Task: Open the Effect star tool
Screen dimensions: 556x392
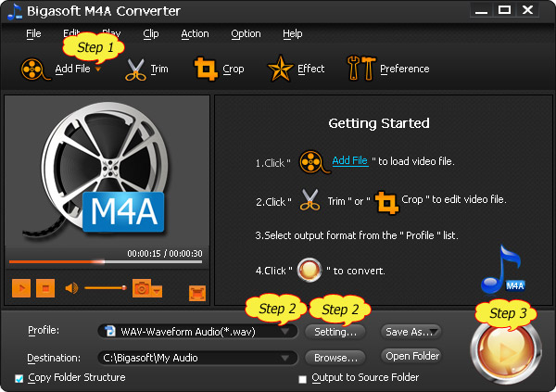Action: pos(280,68)
